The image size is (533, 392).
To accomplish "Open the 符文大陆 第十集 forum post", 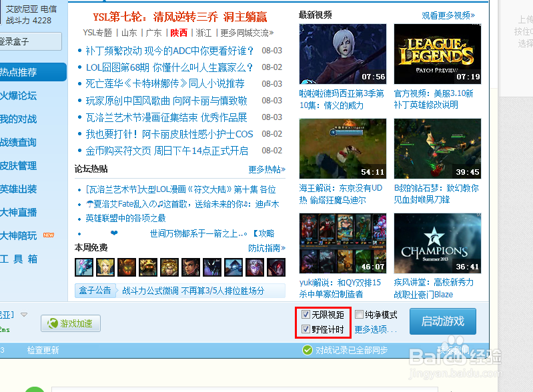I will [x=181, y=189].
